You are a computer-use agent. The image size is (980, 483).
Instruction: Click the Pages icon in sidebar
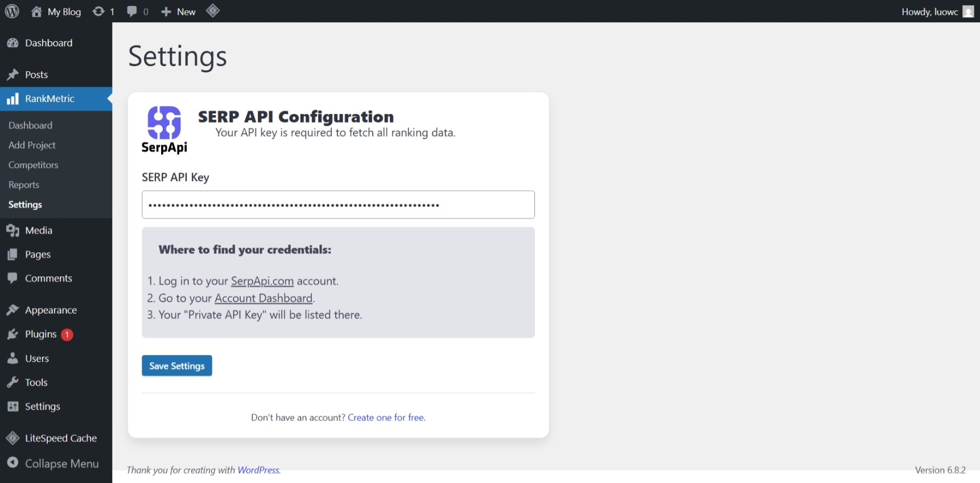click(x=13, y=254)
